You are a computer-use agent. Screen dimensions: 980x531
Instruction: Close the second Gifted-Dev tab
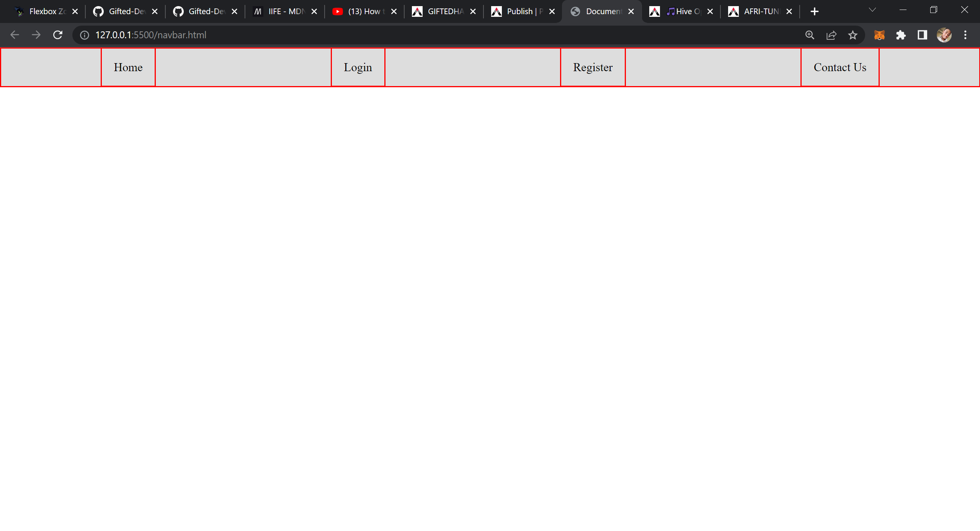(x=234, y=11)
